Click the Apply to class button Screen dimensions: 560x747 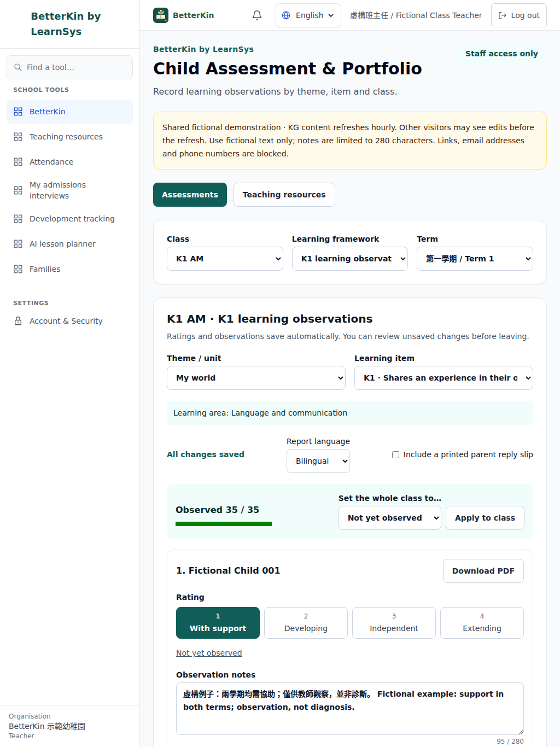[x=485, y=518]
